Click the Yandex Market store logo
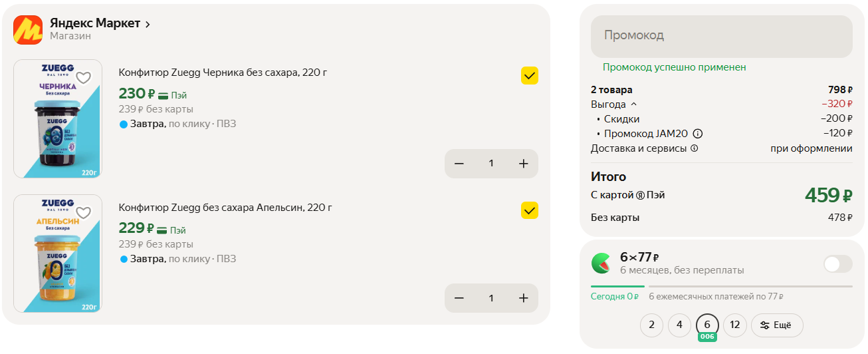Screen dimensions: 868x354 click(28, 30)
